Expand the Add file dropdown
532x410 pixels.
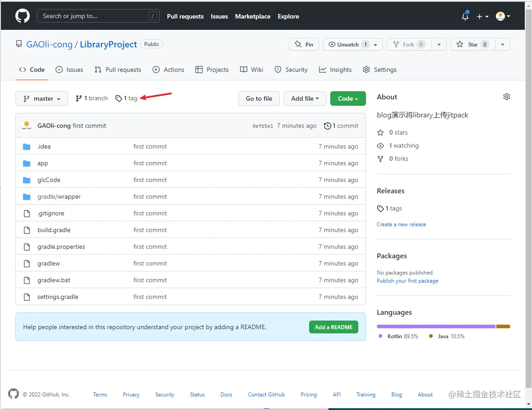point(305,98)
